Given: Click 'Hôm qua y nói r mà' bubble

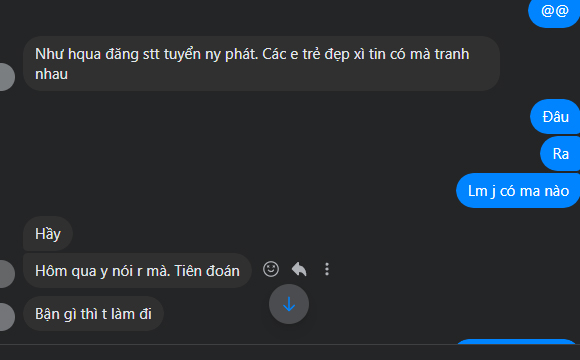Looking at the screenshot, I should tap(137, 270).
